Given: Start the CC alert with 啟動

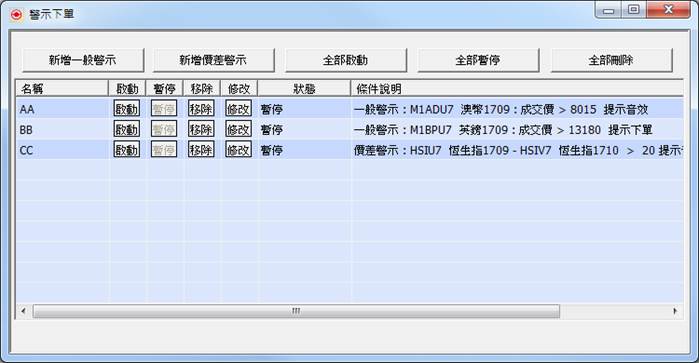Looking at the screenshot, I should (x=127, y=150).
